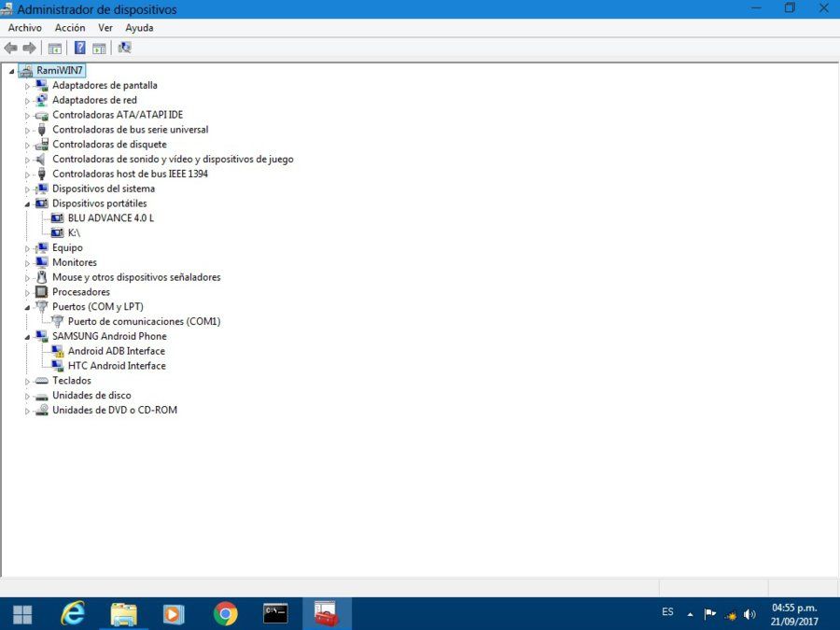This screenshot has width=840, height=630.
Task: Collapse the RamiWIN7 root node
Action: pos(12,71)
